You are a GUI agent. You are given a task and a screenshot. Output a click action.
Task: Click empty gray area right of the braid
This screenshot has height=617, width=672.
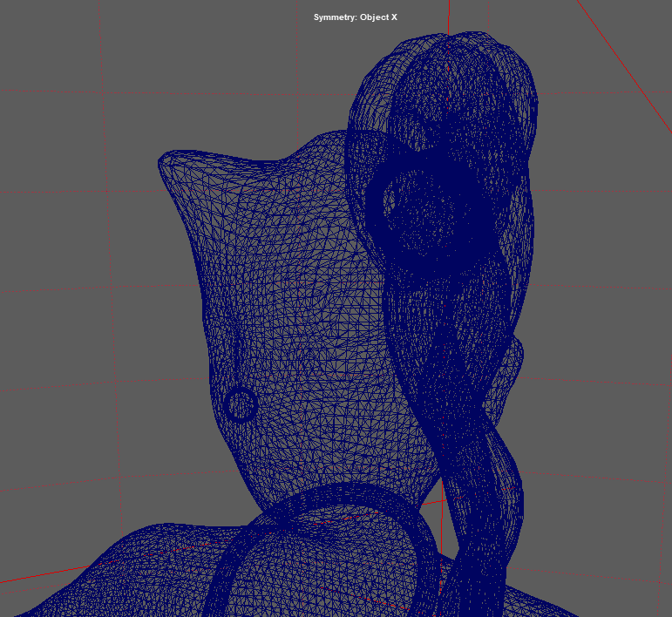601,392
